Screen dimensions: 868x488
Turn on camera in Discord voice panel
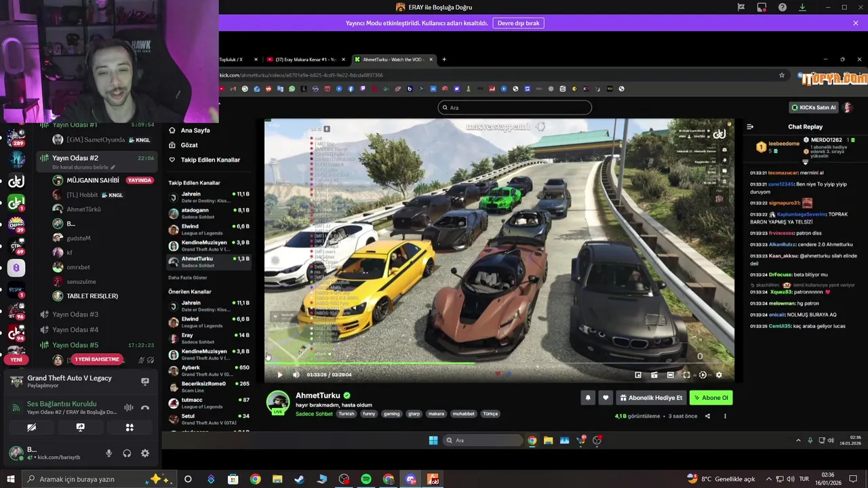click(x=31, y=428)
